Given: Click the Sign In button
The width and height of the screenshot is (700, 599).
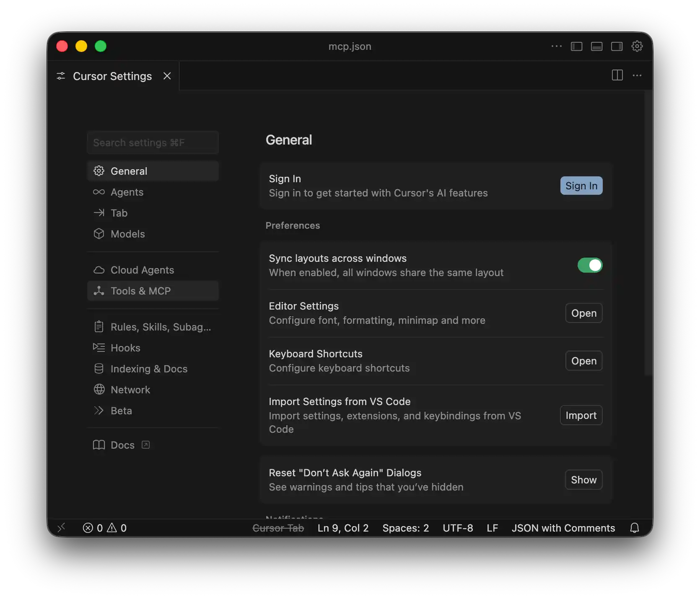Looking at the screenshot, I should pyautogui.click(x=581, y=186).
